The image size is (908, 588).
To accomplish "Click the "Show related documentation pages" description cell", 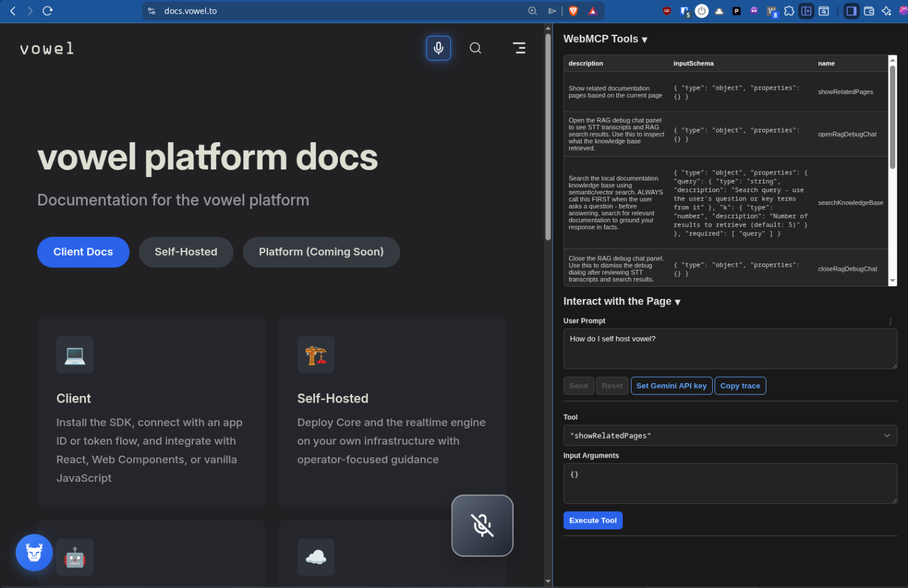I will pos(615,92).
